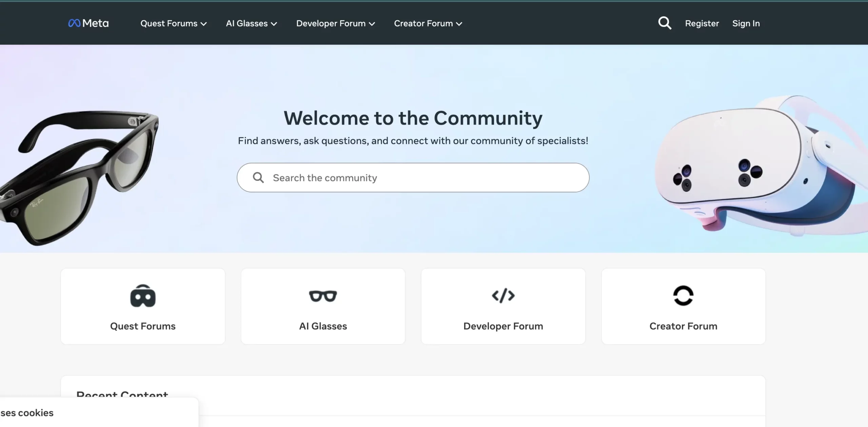This screenshot has width=868, height=427.
Task: Click the glasses icon in AI Glasses card
Action: tap(323, 296)
